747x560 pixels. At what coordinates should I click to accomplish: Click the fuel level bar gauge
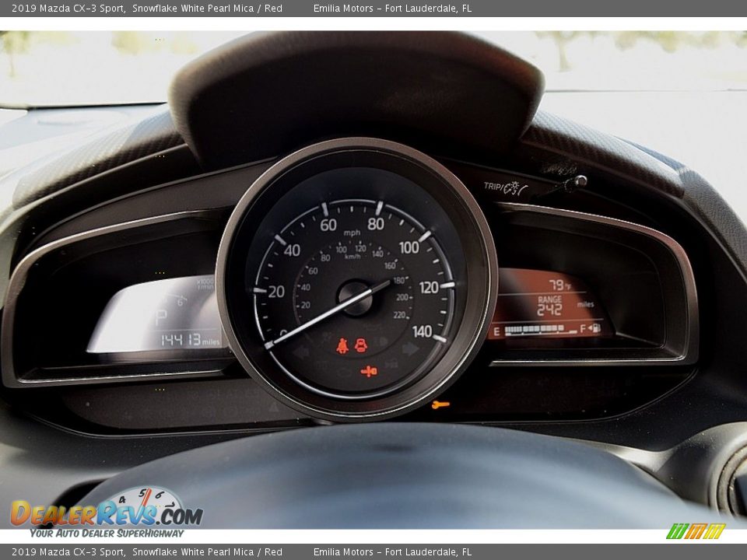coord(541,330)
